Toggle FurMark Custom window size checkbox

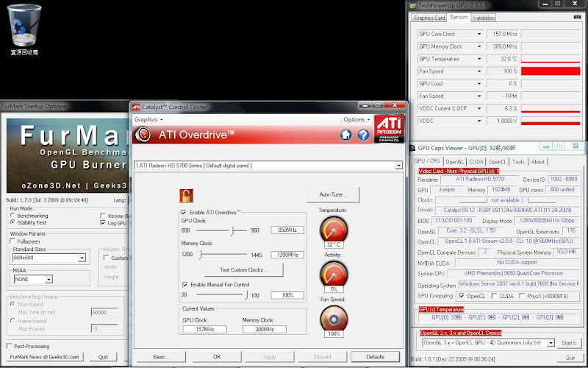coord(106,258)
